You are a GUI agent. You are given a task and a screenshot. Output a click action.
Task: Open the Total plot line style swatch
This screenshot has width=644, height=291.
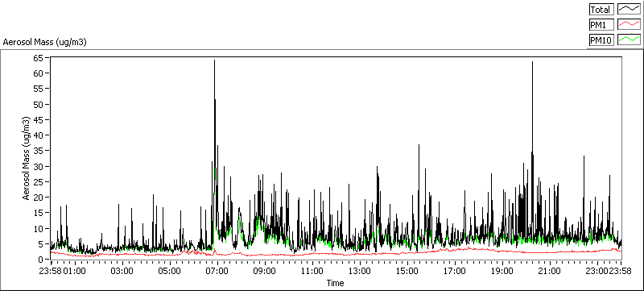(x=630, y=10)
